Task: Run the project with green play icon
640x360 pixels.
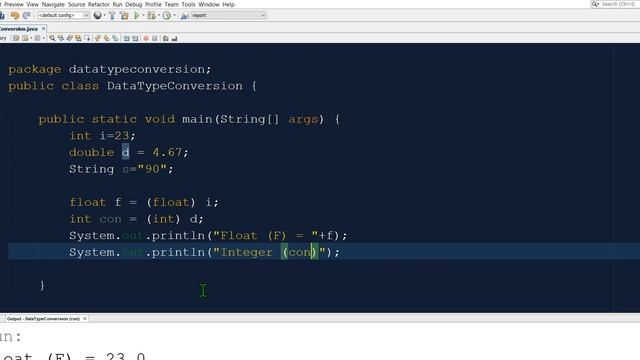Action: pyautogui.click(x=137, y=16)
